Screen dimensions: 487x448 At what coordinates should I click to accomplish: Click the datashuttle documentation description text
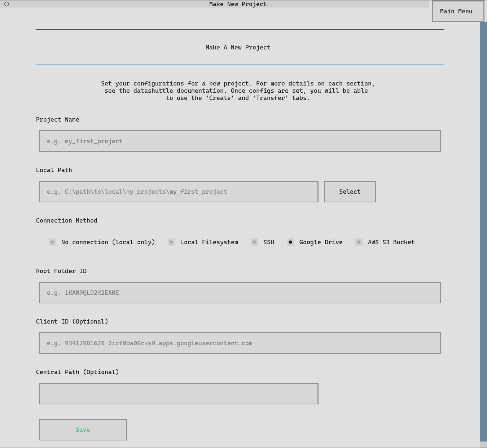tap(238, 91)
